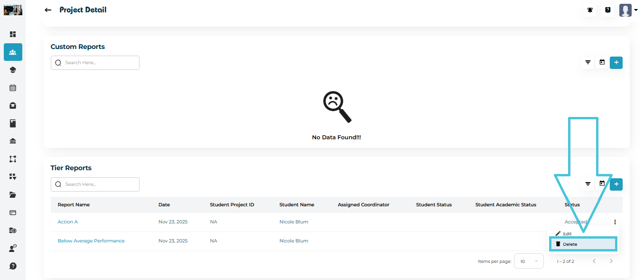Add a new Tier Report with plus button
Viewport: 644px width, 280px height.
point(616,184)
